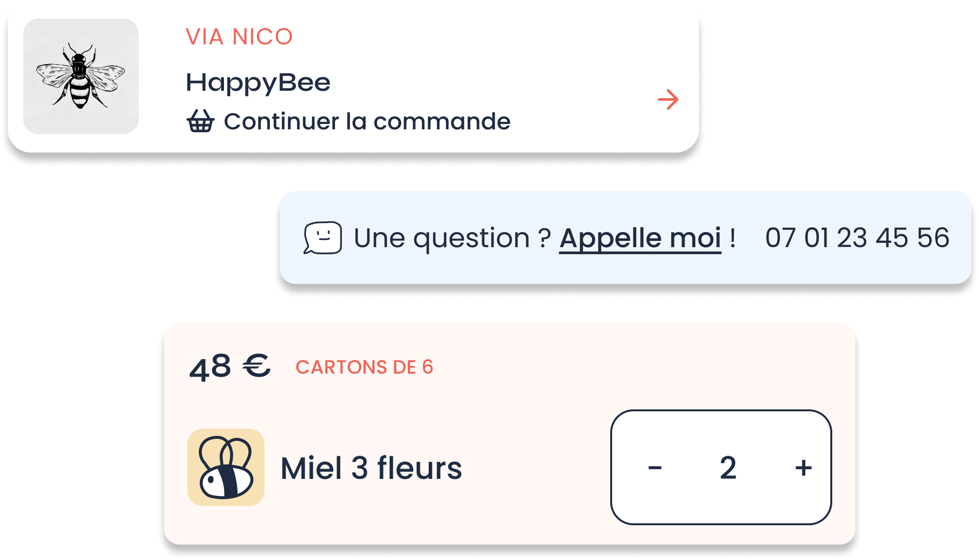Click the phone number 07 01 23 45 56
Screen dimensions: 979x560
857,238
